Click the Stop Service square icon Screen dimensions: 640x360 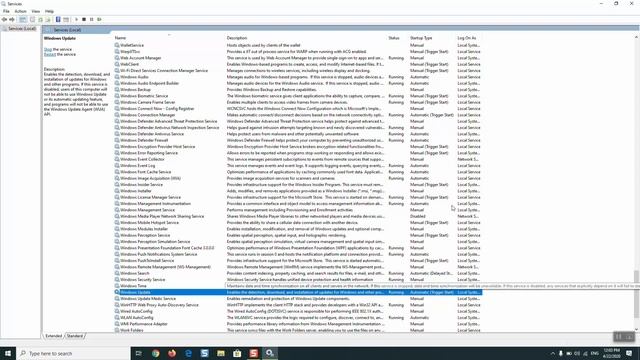[84, 20]
